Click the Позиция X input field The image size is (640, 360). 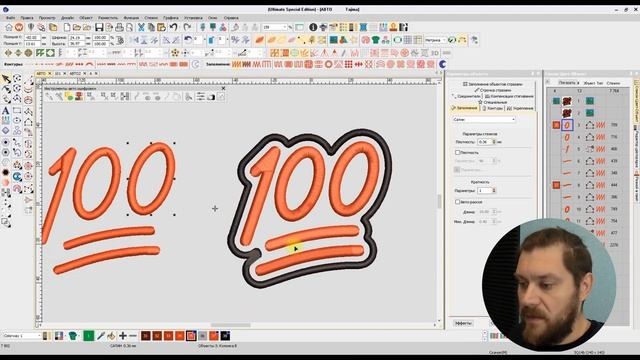click(32, 38)
